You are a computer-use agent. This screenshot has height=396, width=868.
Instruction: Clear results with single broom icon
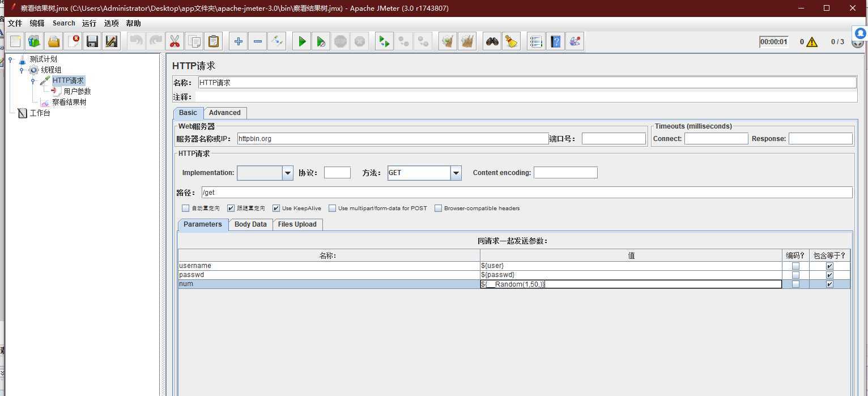(x=448, y=41)
